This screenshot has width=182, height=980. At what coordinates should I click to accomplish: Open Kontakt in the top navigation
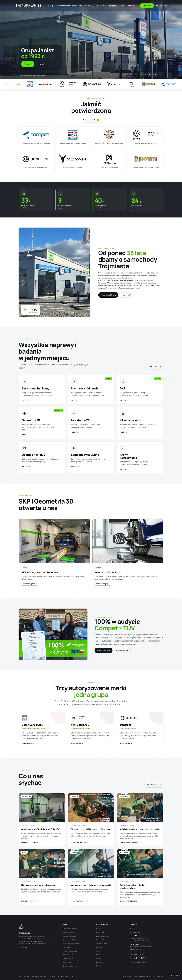pos(131,6)
